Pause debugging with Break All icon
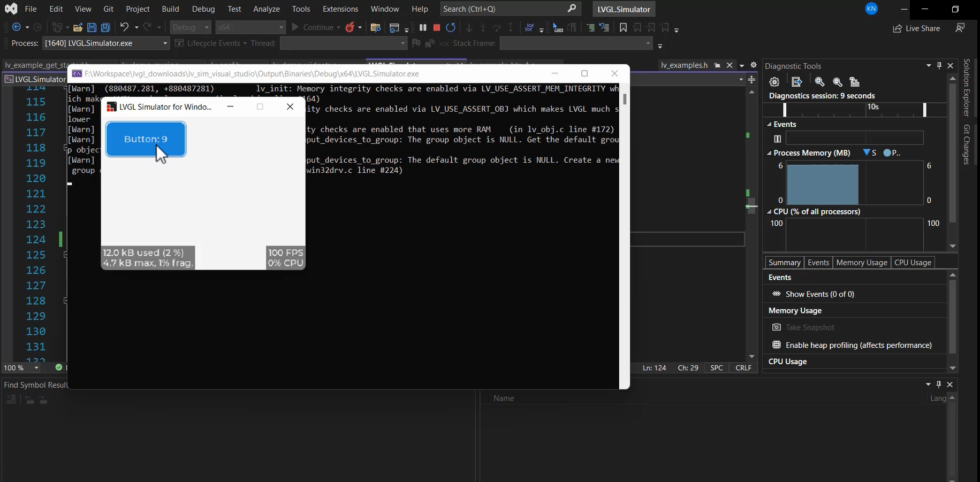The width and height of the screenshot is (980, 482). (x=423, y=27)
